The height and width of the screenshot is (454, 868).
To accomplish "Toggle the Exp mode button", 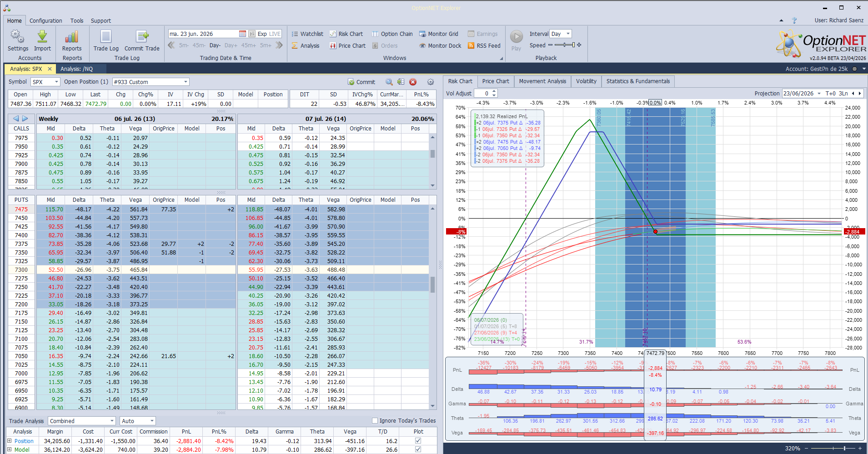I will [x=262, y=34].
